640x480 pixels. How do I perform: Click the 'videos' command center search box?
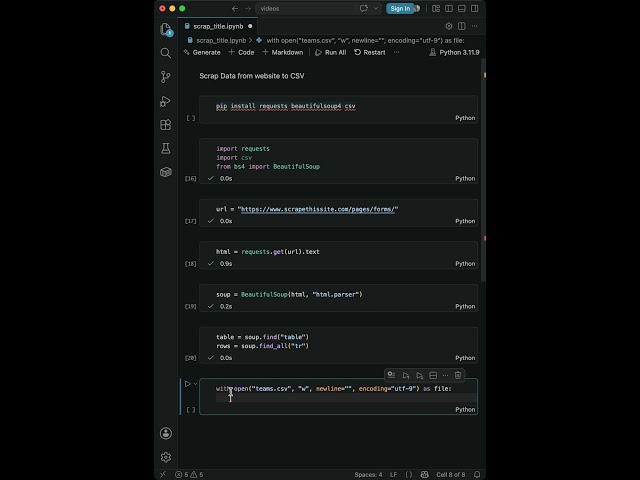(306, 9)
